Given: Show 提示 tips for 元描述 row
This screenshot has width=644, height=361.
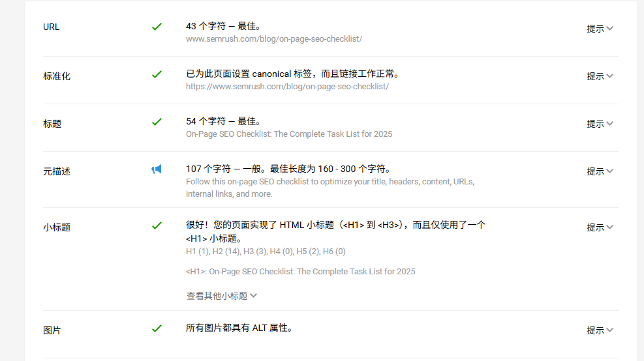Looking at the screenshot, I should (x=600, y=171).
